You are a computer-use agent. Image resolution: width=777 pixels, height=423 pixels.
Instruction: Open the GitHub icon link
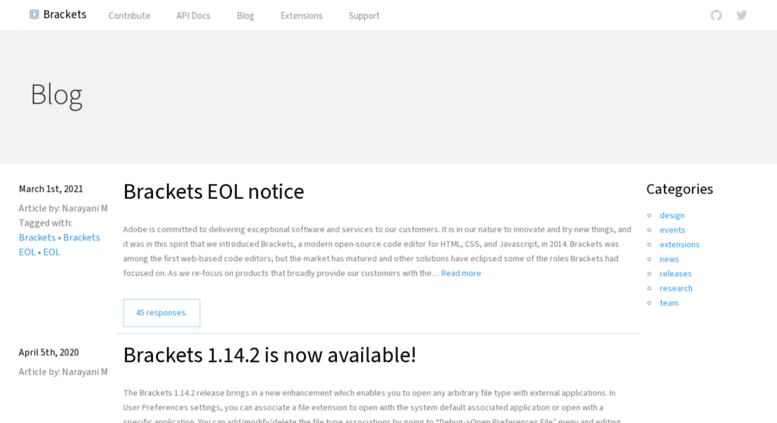[716, 15]
